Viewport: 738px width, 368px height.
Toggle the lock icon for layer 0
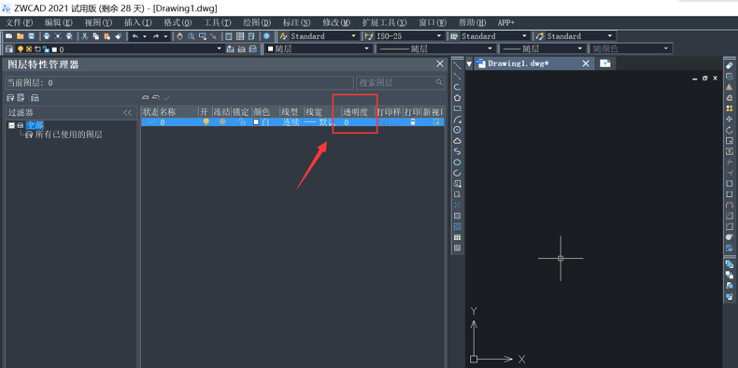pyautogui.click(x=242, y=122)
